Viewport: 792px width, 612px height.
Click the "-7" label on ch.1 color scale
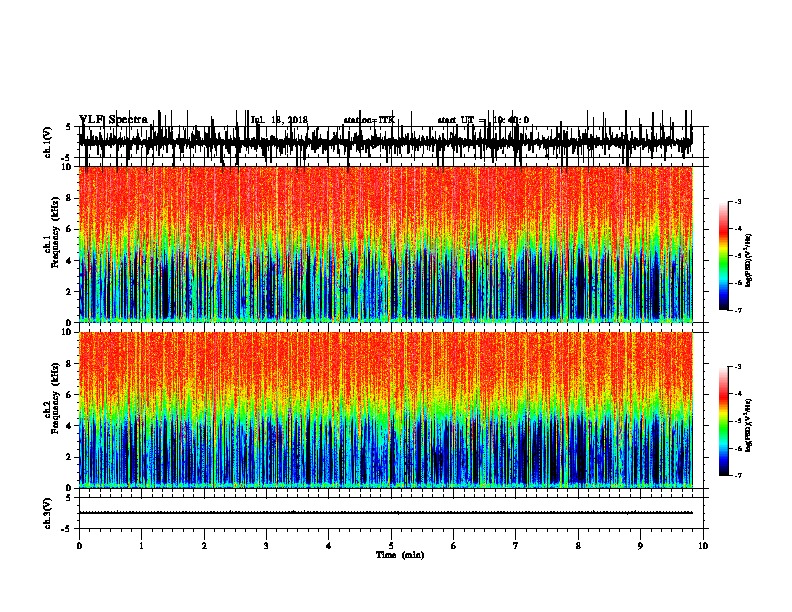[737, 310]
